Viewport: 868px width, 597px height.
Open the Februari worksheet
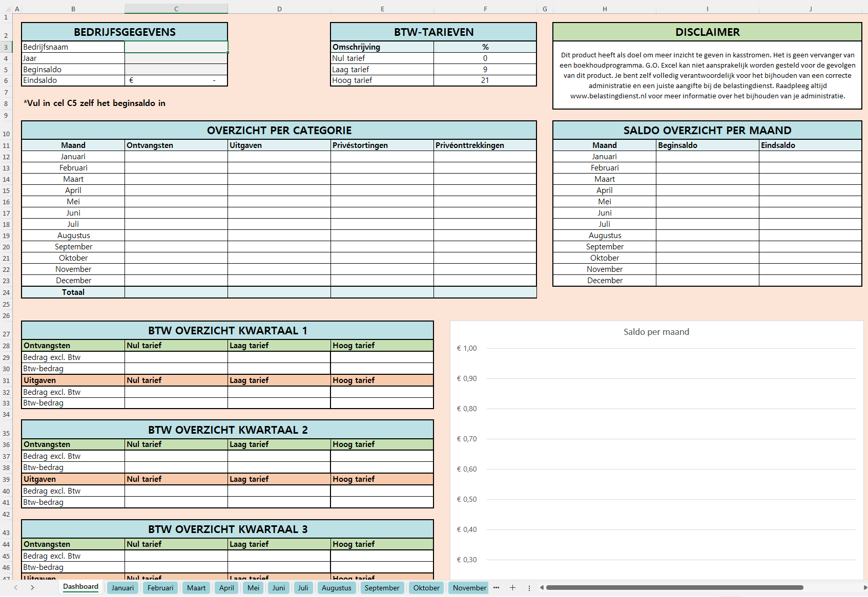pyautogui.click(x=160, y=588)
